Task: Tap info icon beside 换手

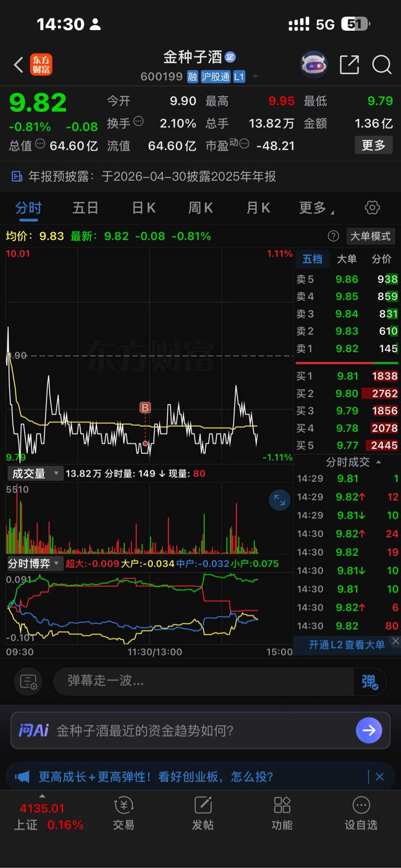Action: (138, 121)
